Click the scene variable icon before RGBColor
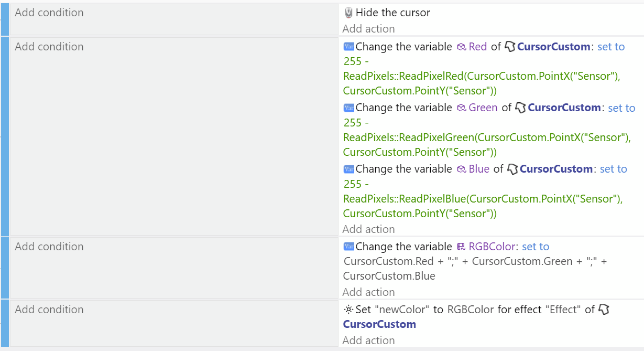This screenshot has width=644, height=351. 461,247
